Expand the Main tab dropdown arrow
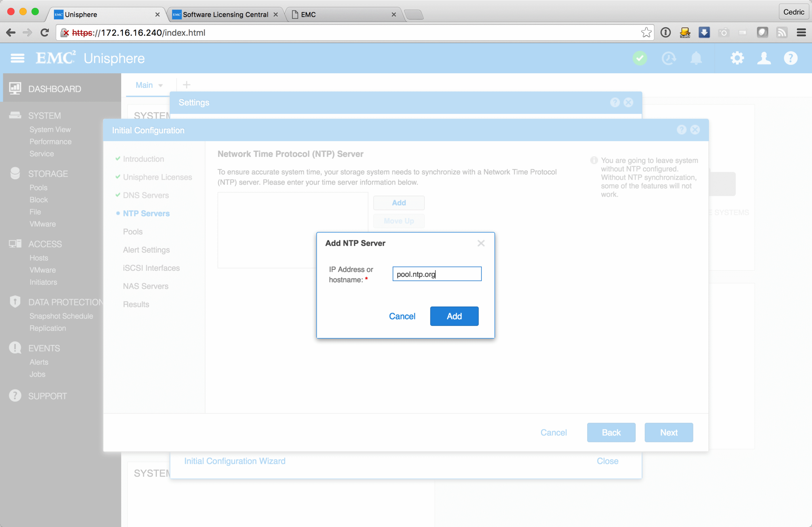Screen dimensions: 812x527 (x=160, y=85)
